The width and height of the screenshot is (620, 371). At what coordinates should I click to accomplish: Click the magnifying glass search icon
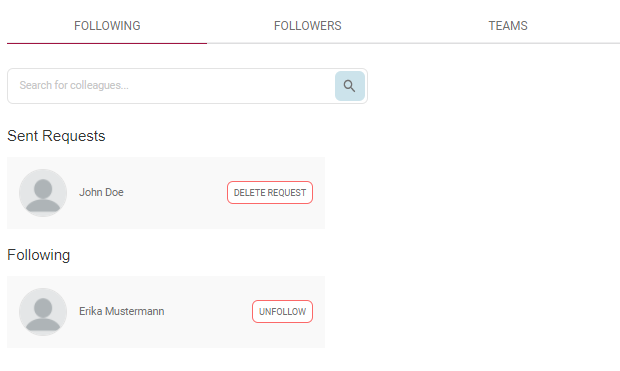349,86
